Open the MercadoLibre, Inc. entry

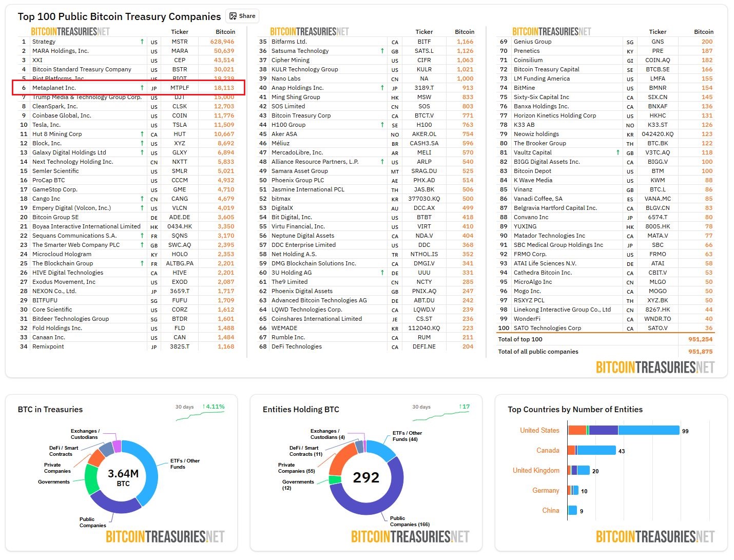[x=297, y=152]
